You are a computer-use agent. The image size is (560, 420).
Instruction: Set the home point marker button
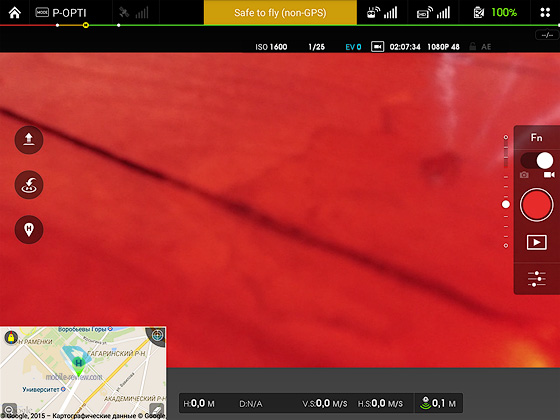(29, 230)
